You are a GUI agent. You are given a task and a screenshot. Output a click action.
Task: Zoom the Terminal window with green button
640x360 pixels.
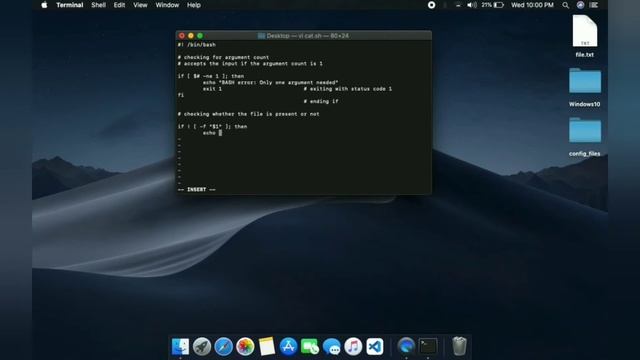pyautogui.click(x=200, y=36)
